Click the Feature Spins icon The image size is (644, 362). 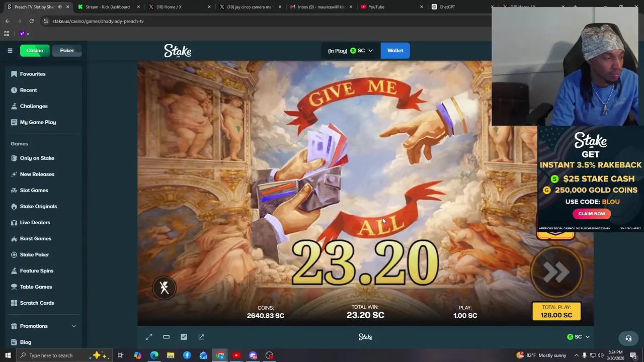click(14, 270)
